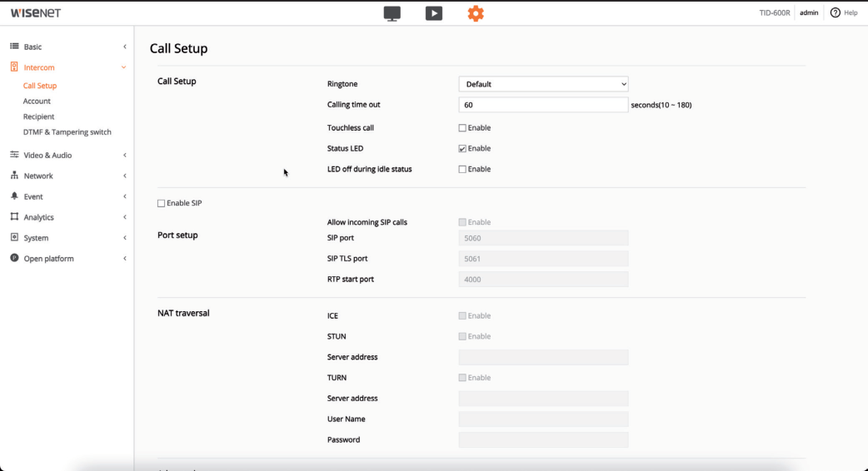The width and height of the screenshot is (868, 471).
Task: Open the Event menu label
Action: pos(33,196)
